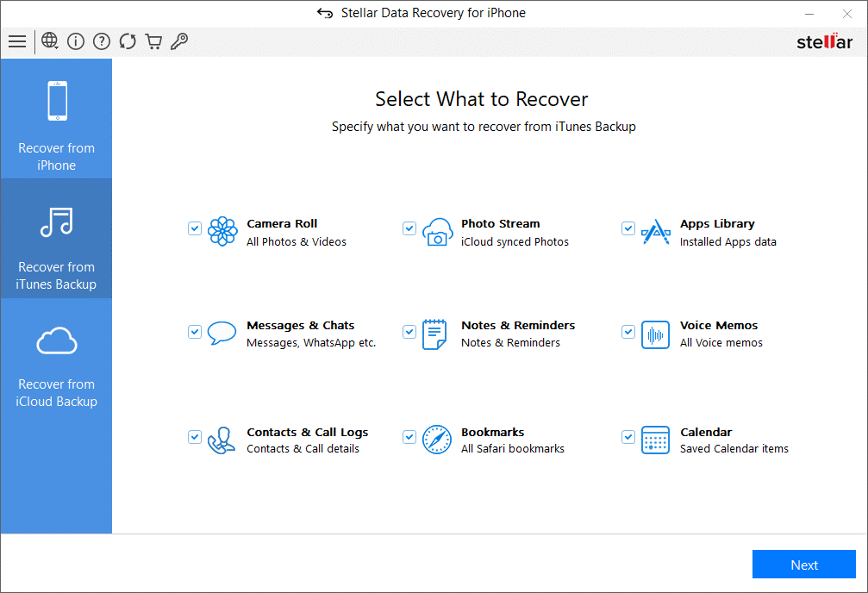Click the key activation icon
This screenshot has height=593, width=868.
(179, 41)
